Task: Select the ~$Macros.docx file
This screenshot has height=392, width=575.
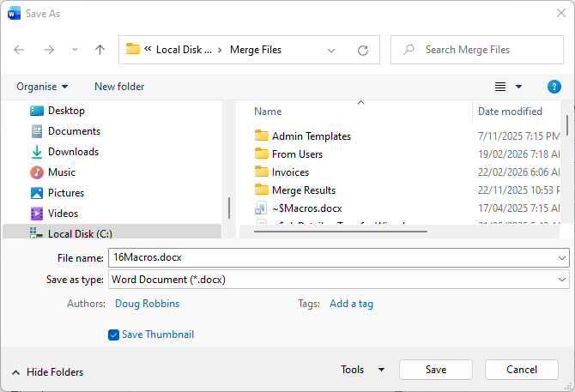Action: [307, 208]
